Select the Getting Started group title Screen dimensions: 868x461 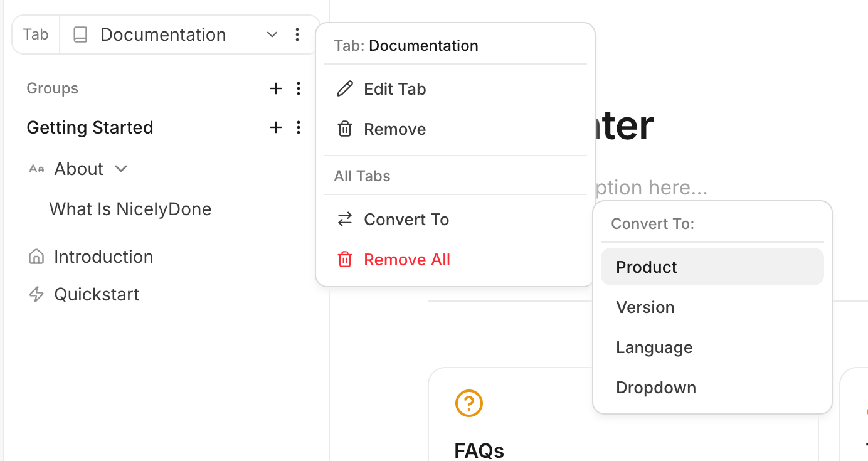tap(90, 128)
